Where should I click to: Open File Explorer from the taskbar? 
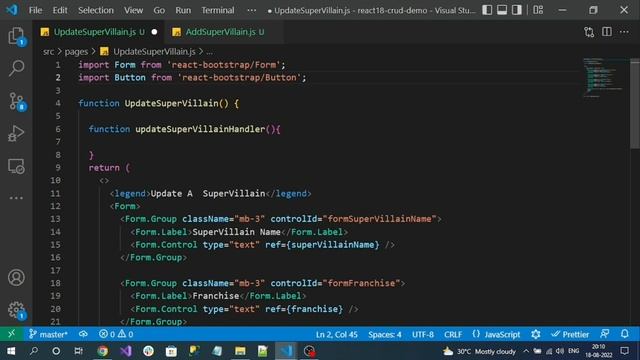240,351
